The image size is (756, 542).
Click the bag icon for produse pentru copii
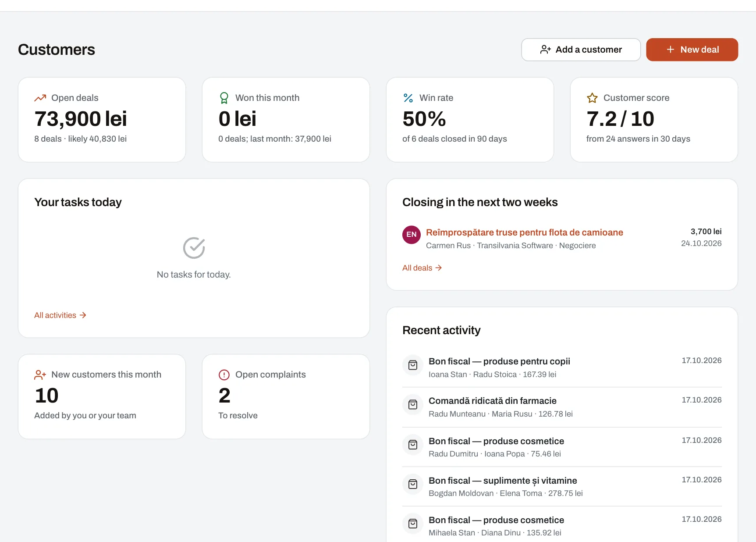click(413, 365)
